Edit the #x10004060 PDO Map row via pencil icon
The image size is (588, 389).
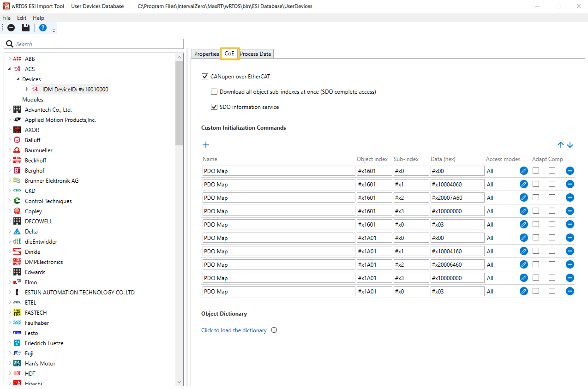[x=523, y=184]
